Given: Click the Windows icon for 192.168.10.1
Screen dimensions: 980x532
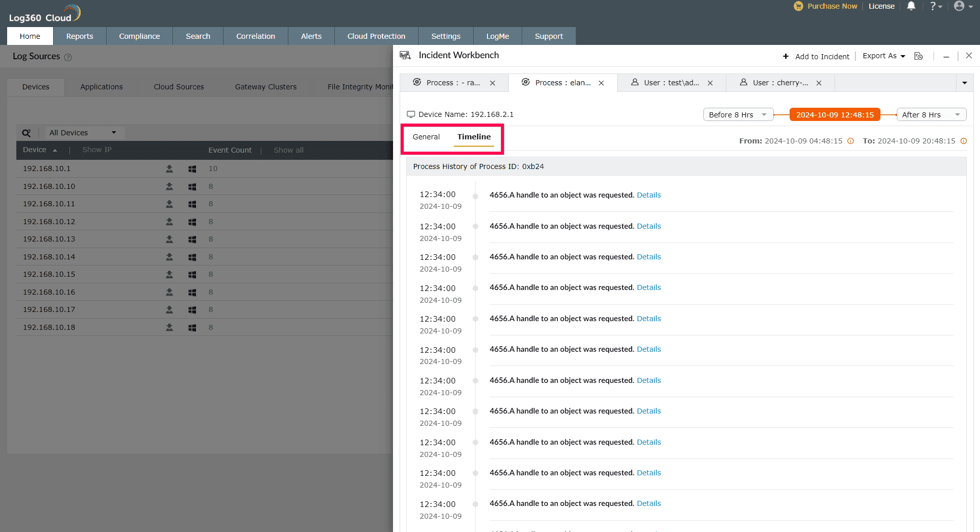Looking at the screenshot, I should click(x=192, y=168).
